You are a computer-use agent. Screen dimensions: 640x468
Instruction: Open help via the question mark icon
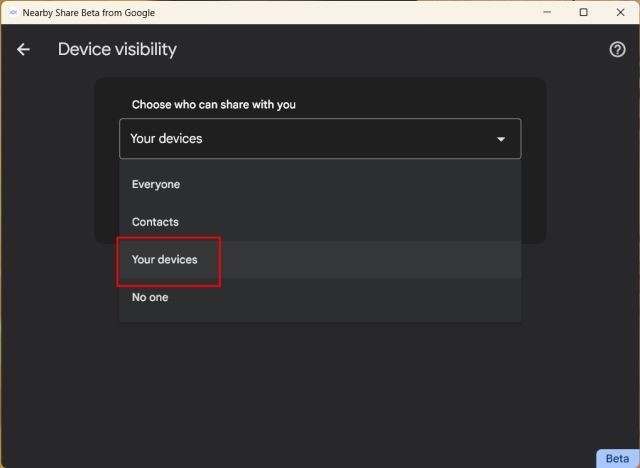(617, 49)
